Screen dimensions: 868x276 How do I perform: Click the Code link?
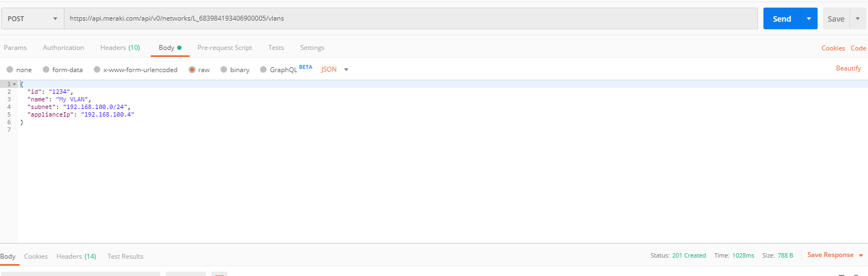[858, 48]
